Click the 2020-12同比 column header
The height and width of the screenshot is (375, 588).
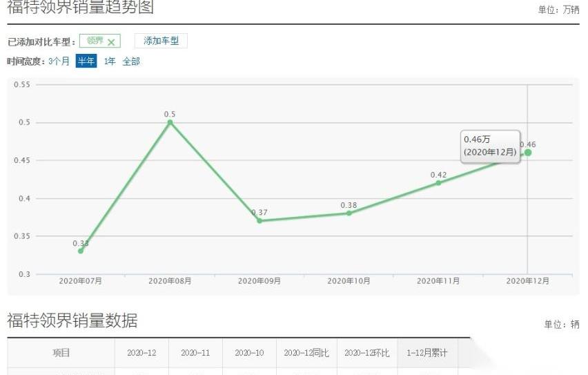(306, 353)
